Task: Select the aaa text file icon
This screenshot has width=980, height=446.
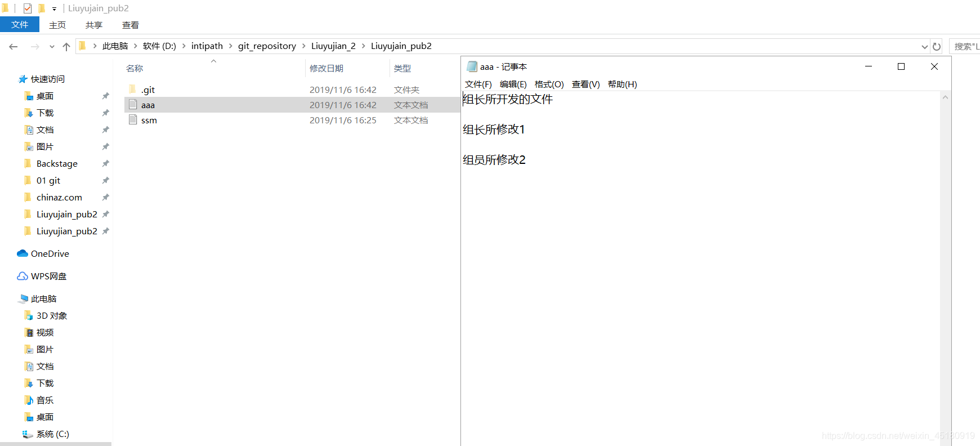Action: [133, 104]
